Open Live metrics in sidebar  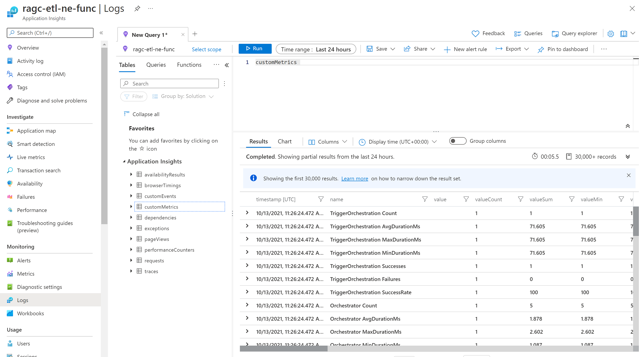click(x=31, y=157)
